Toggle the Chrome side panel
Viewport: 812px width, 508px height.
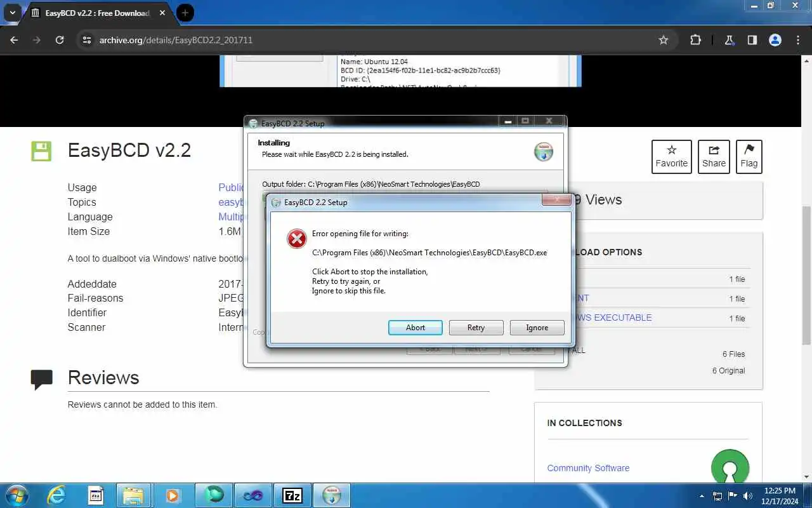tap(752, 40)
